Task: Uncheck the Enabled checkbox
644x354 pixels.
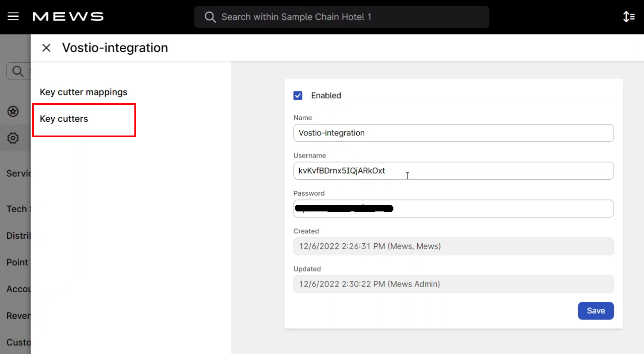Action: click(298, 95)
